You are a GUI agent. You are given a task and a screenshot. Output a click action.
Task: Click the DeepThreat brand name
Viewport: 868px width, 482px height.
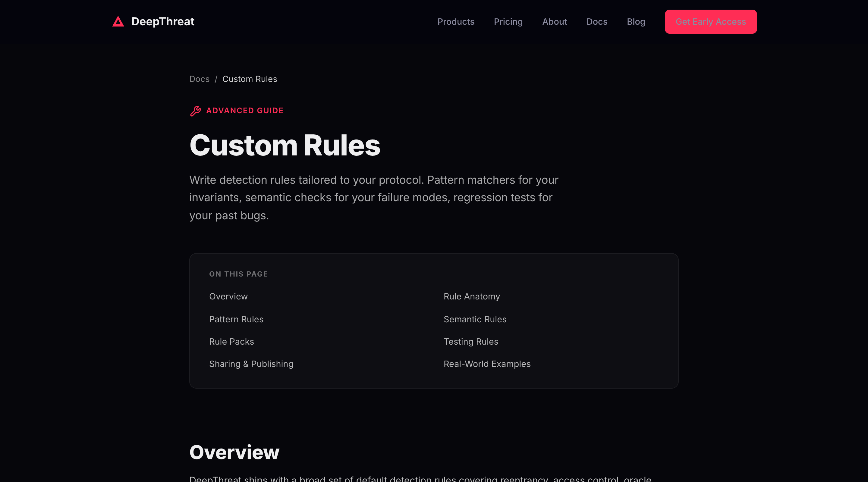162,22
